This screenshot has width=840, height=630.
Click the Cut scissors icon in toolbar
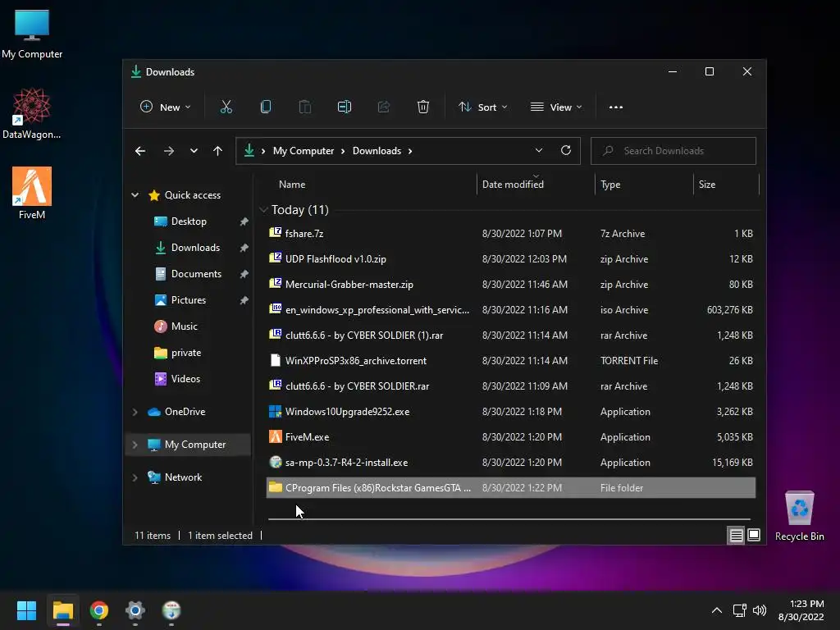[226, 107]
